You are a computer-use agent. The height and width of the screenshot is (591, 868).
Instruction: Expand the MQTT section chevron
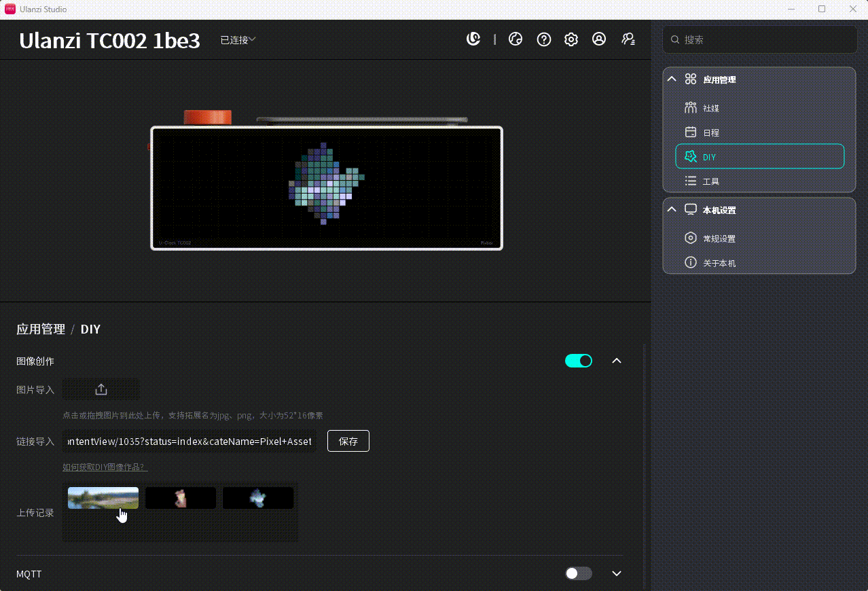[x=617, y=573]
